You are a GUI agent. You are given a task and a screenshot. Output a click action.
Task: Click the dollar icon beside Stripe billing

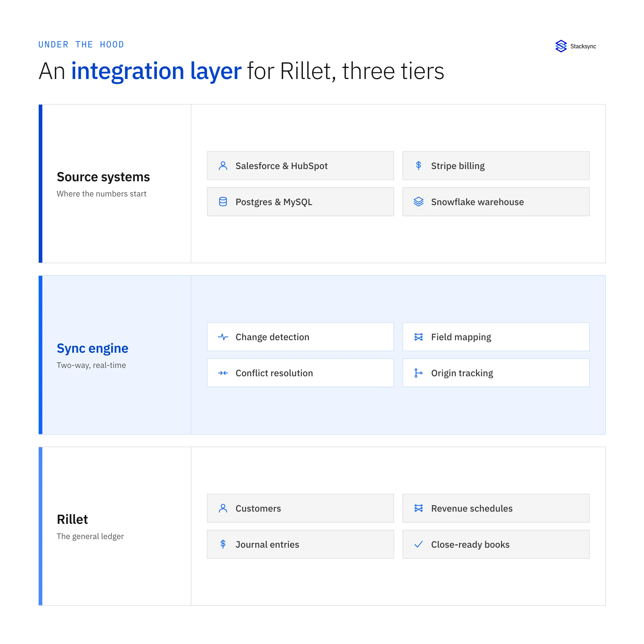point(419,166)
